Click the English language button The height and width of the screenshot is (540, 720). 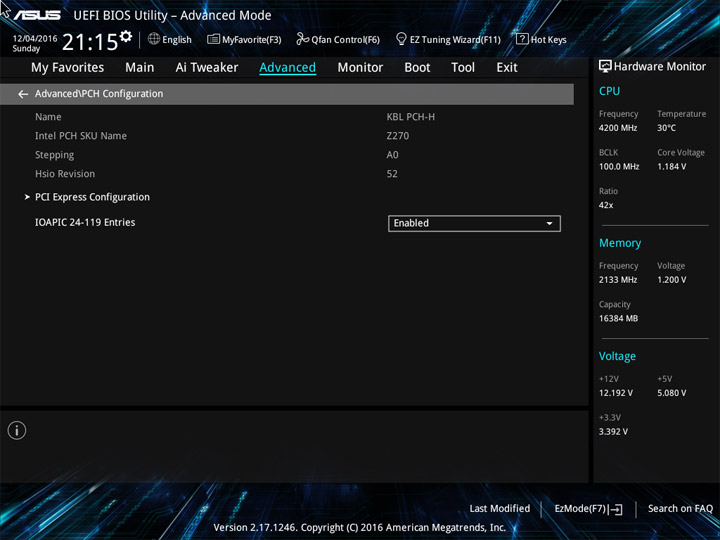pyautogui.click(x=169, y=39)
